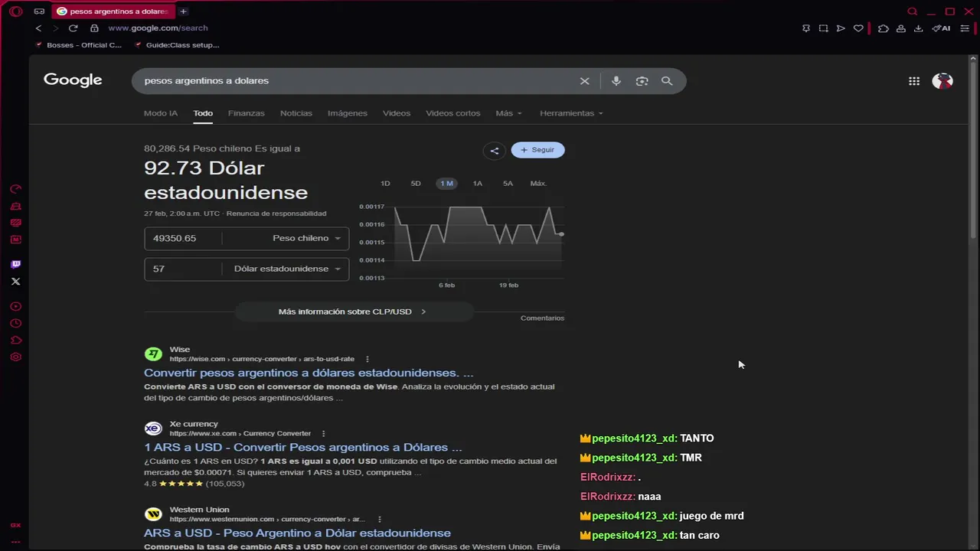Bookmark page with the heart icon
This screenshot has height=551, width=980.
click(858, 28)
